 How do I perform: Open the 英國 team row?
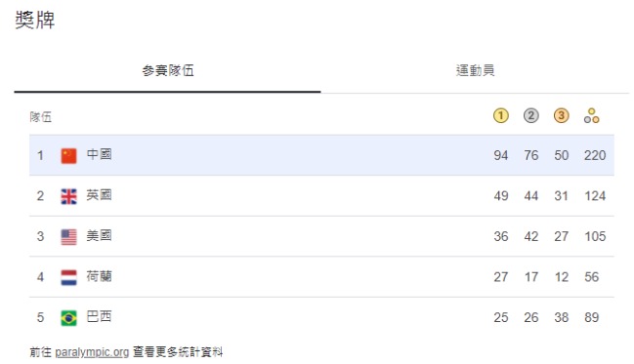(321, 196)
